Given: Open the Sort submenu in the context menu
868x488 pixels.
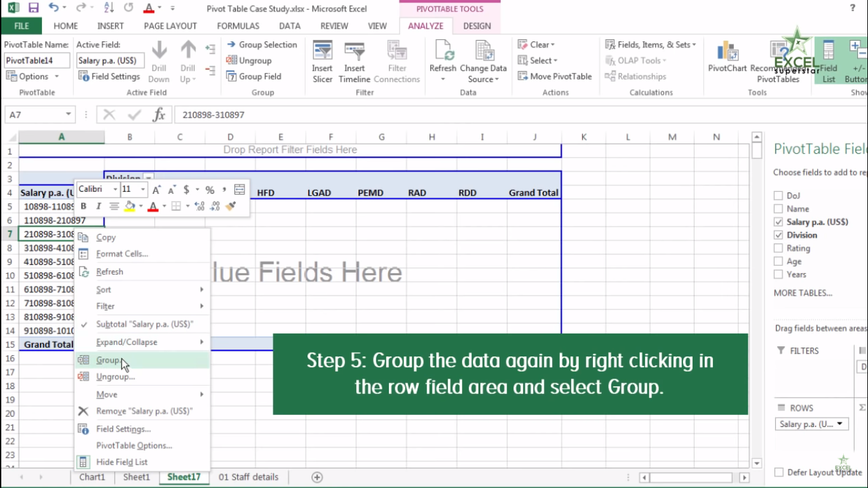Looking at the screenshot, I should (x=142, y=289).
